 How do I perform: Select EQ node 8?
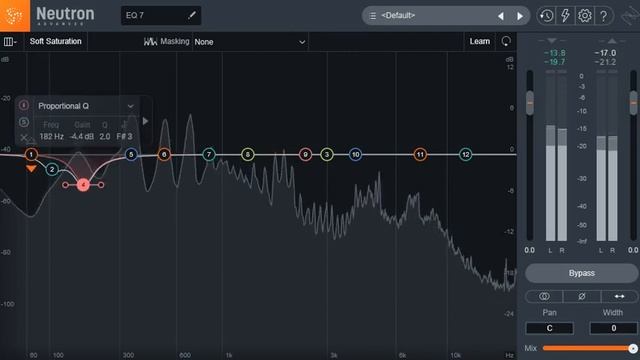click(248, 154)
